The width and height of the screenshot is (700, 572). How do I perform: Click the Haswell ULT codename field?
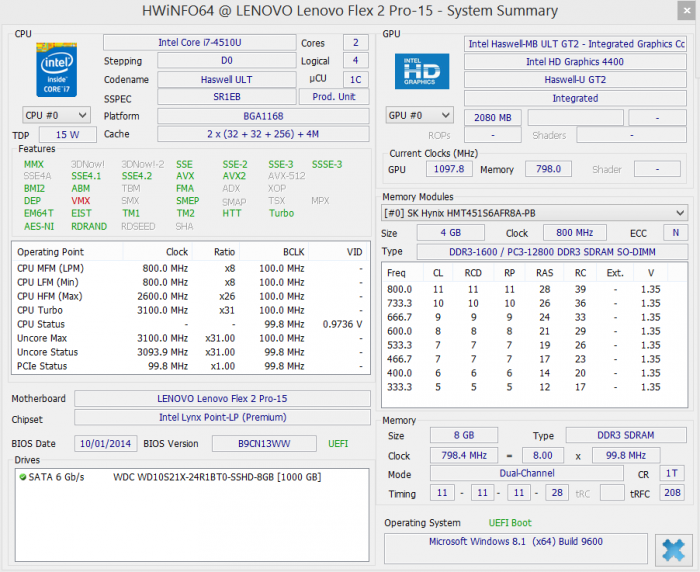click(x=227, y=79)
